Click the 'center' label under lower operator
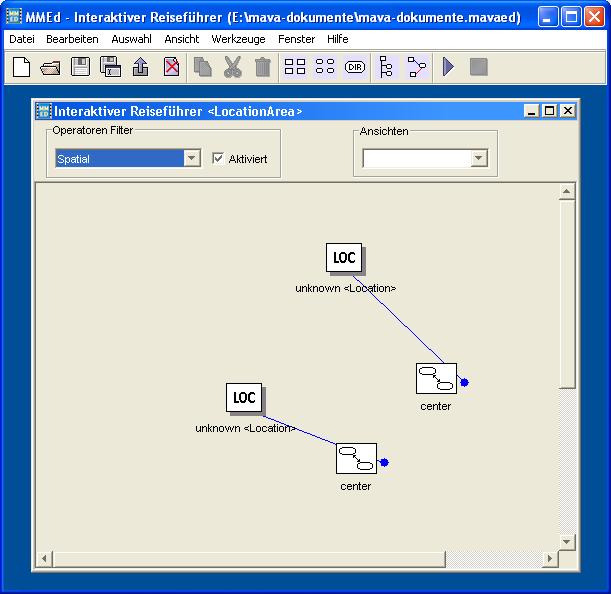The width and height of the screenshot is (611, 594). click(356, 486)
